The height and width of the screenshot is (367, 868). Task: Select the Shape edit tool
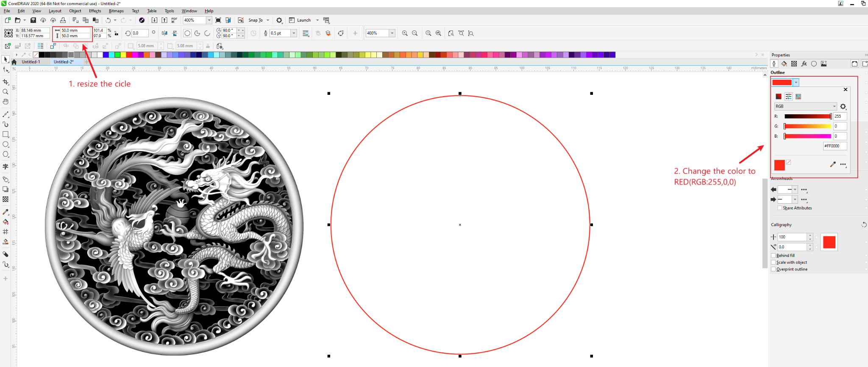6,70
